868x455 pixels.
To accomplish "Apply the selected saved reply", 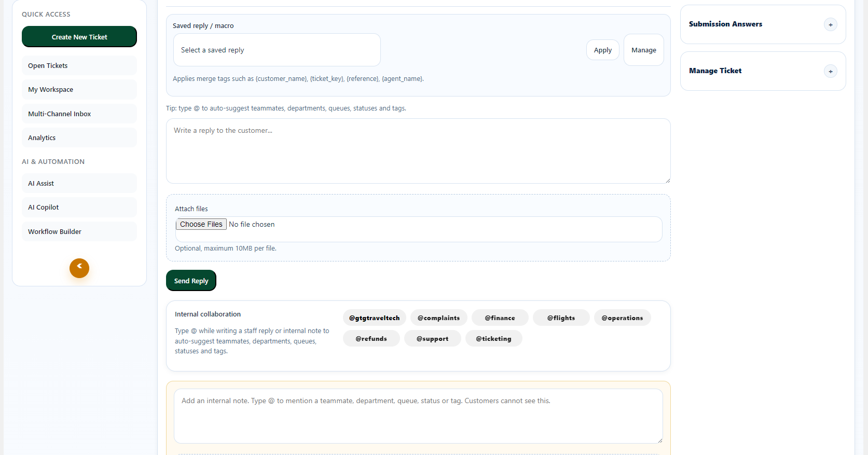I will coord(603,50).
